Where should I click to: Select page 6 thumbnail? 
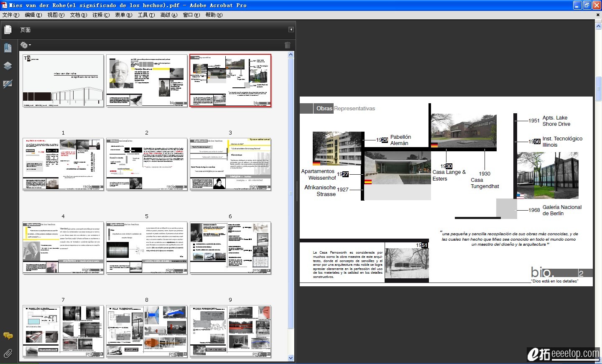(x=230, y=164)
